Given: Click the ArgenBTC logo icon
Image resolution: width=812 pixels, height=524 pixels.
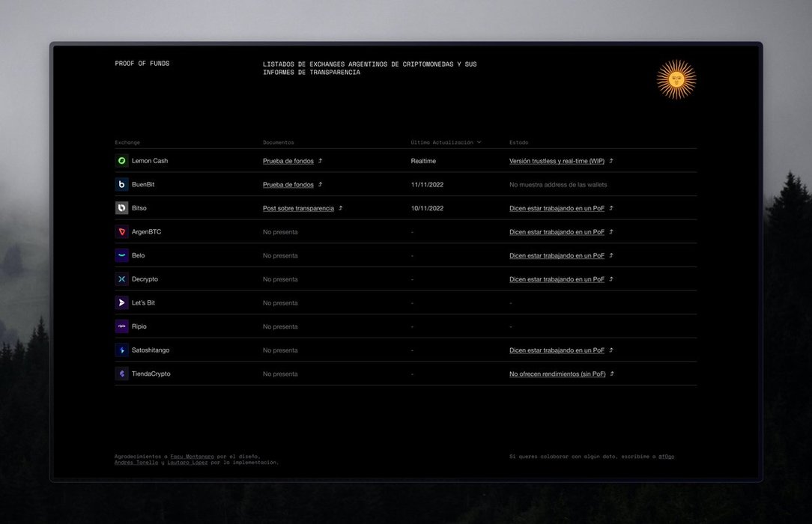Looking at the screenshot, I should tap(122, 232).
